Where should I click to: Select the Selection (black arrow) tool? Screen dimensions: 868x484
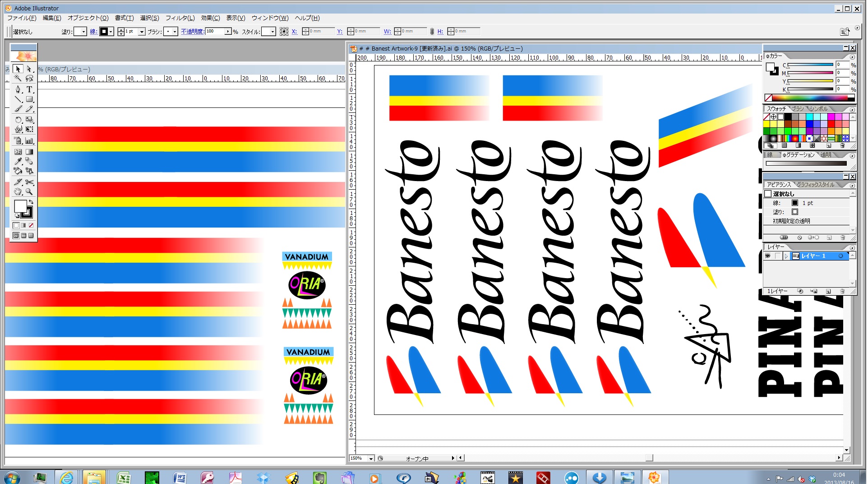pos(18,69)
